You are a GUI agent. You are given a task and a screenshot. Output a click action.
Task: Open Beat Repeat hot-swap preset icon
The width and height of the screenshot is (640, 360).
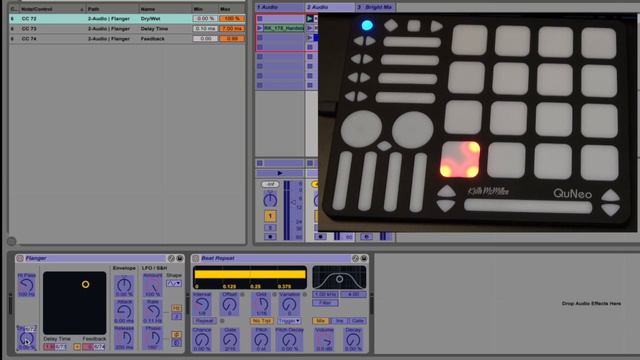tap(355, 258)
